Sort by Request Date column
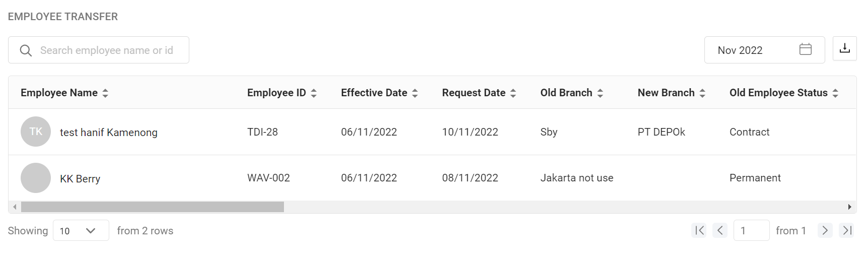The width and height of the screenshot is (868, 257). [x=513, y=93]
